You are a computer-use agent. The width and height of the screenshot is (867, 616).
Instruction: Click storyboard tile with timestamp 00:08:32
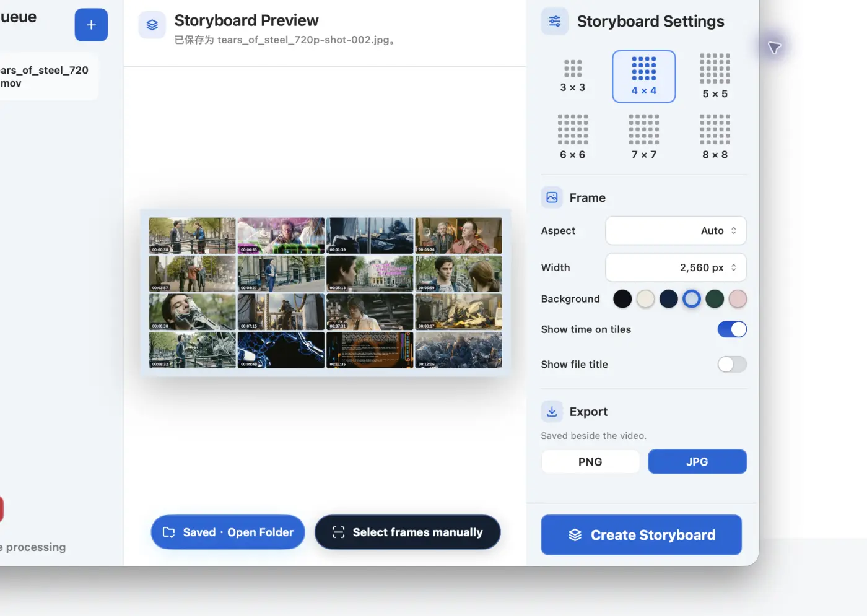point(192,350)
